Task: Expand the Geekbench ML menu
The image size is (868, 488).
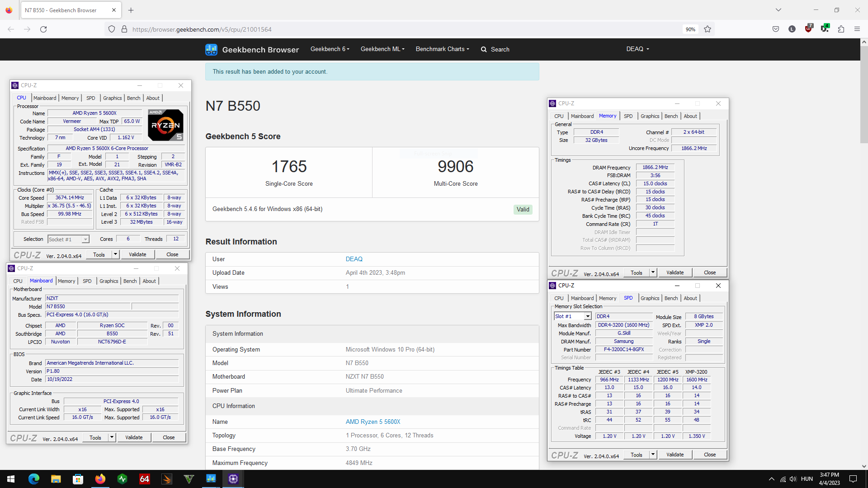Action: (x=382, y=49)
